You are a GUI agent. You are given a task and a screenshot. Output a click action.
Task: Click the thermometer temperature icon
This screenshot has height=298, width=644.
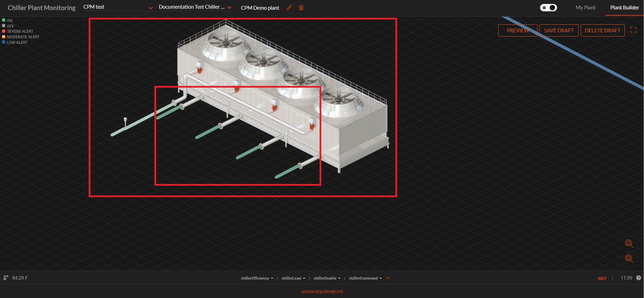coord(6,278)
